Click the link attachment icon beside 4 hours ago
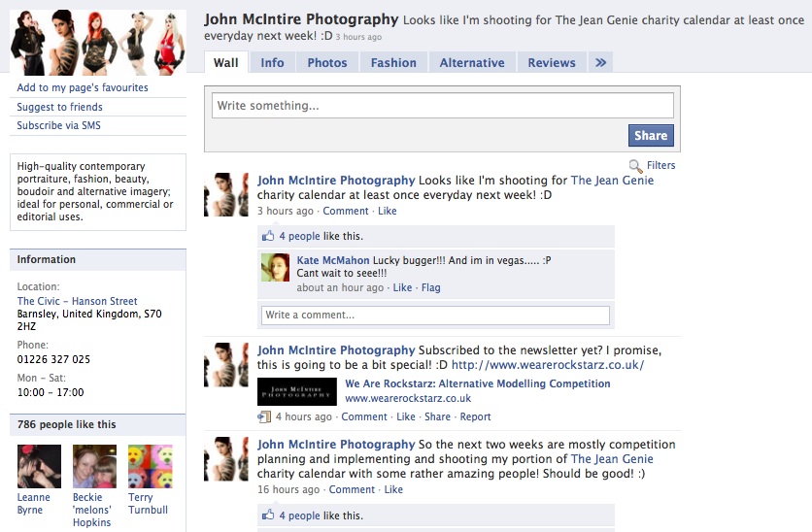 click(264, 416)
